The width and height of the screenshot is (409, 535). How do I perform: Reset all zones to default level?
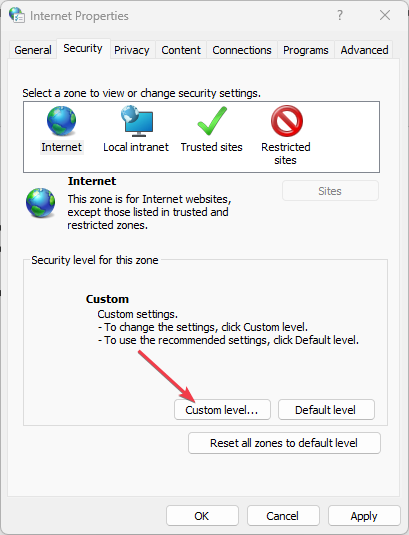284,443
